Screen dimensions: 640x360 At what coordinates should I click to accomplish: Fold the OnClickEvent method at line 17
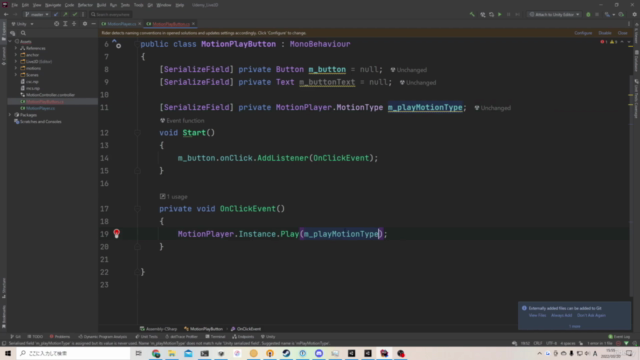(x=138, y=209)
